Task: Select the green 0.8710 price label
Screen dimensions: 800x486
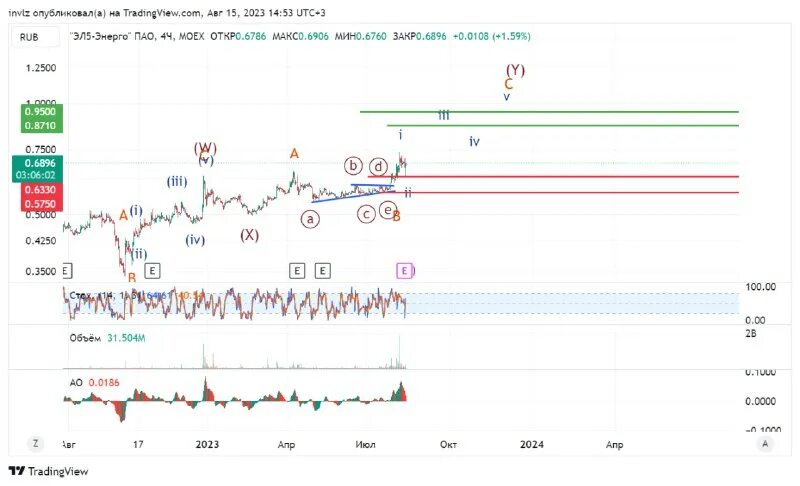Action: 41,125
